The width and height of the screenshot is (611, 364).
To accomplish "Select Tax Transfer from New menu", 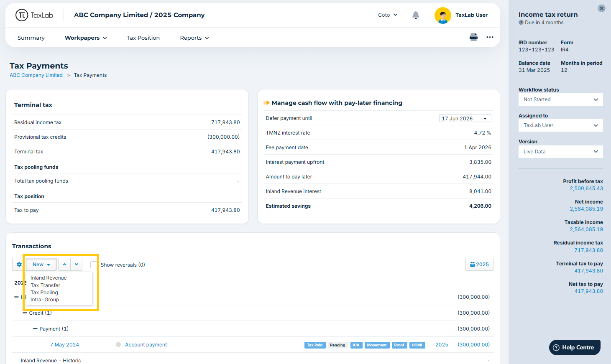I will [x=45, y=285].
